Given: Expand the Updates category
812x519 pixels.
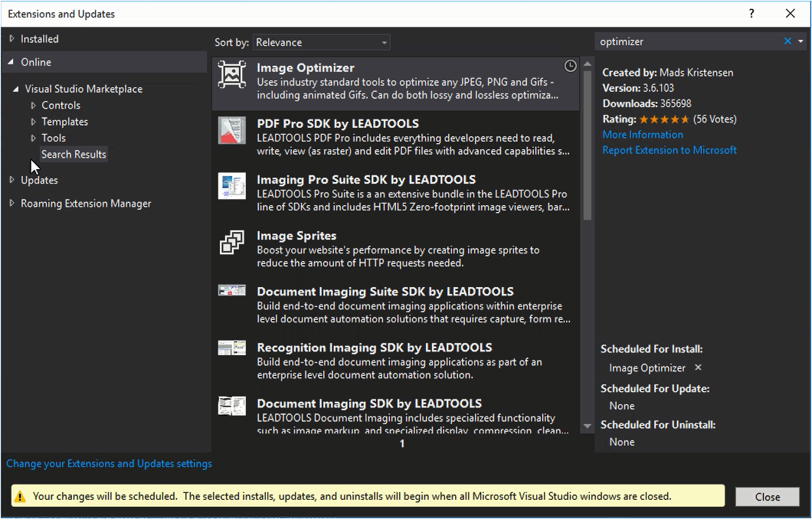Looking at the screenshot, I should tap(12, 180).
